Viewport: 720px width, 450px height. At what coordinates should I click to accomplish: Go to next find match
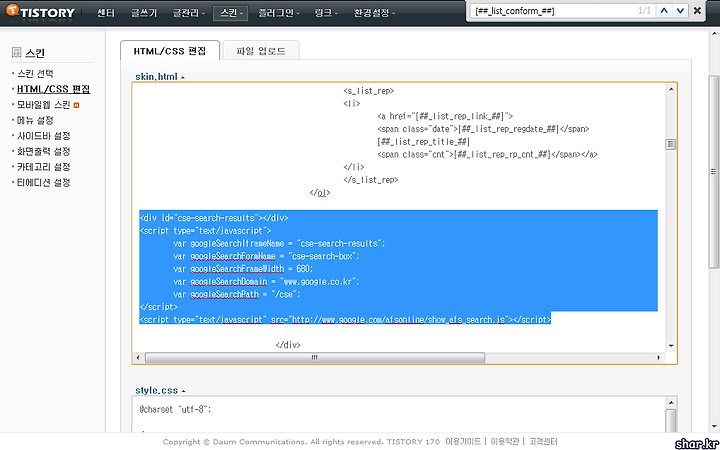(x=681, y=11)
